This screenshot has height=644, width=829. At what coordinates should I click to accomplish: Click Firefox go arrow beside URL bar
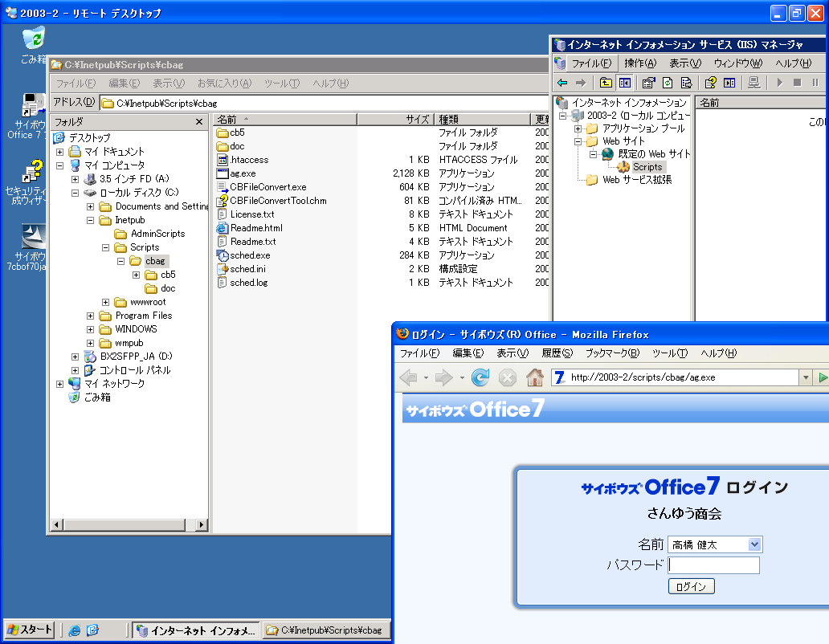[x=823, y=377]
